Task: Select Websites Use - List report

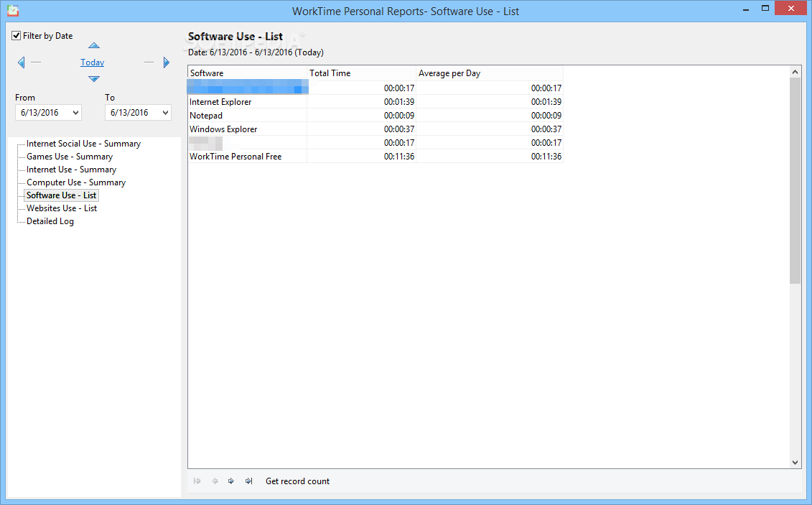Action: [x=62, y=208]
